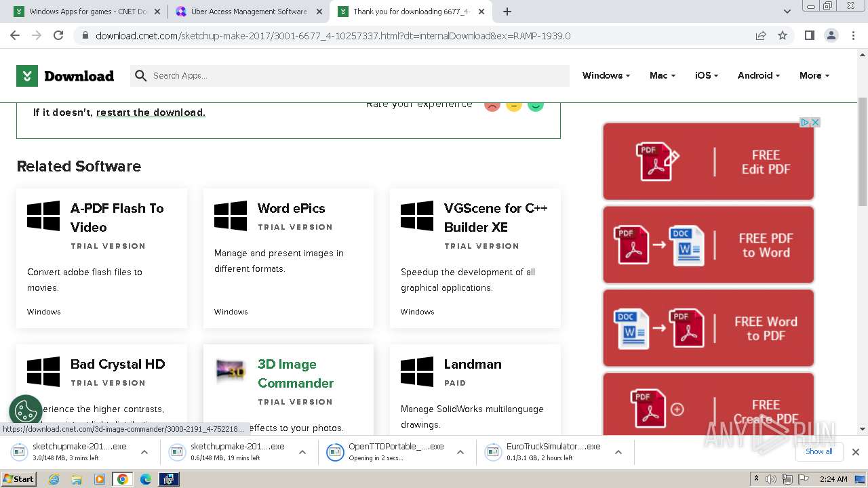The height and width of the screenshot is (488, 868).
Task: Click the 3D Image Commander thumbnail
Action: pos(231,371)
